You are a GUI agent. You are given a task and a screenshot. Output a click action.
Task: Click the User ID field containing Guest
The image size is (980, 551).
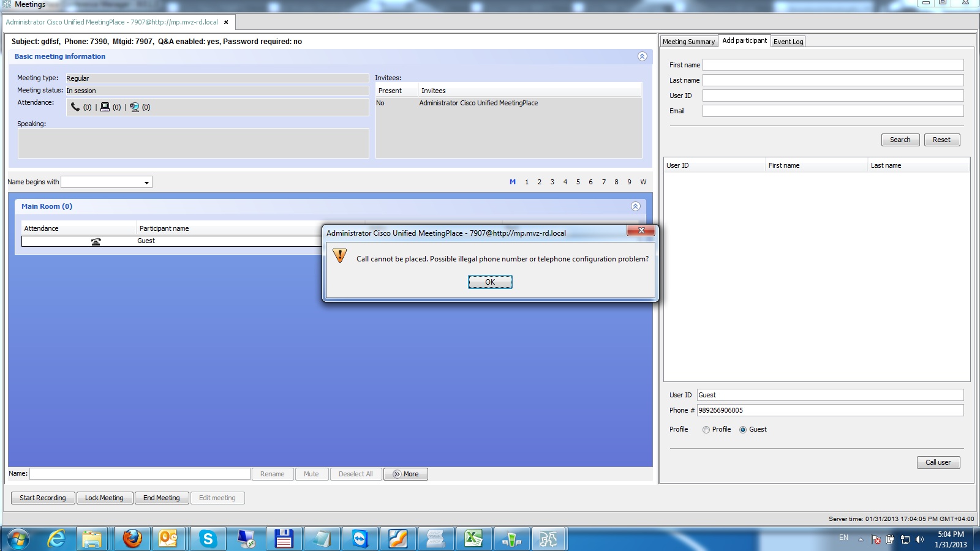[830, 395]
